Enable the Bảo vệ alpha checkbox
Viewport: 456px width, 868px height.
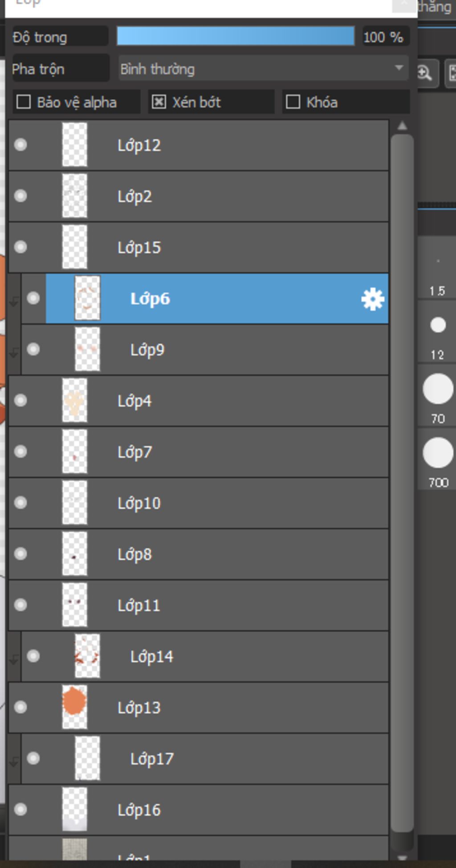tap(23, 102)
